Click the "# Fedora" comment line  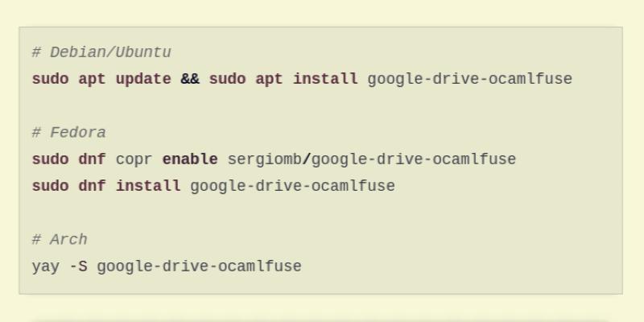point(69,133)
